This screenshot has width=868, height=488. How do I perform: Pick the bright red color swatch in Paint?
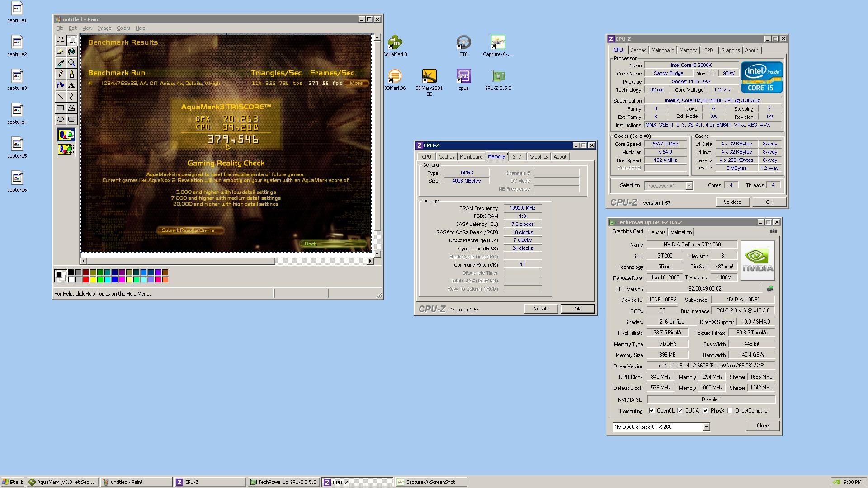pyautogui.click(x=85, y=280)
